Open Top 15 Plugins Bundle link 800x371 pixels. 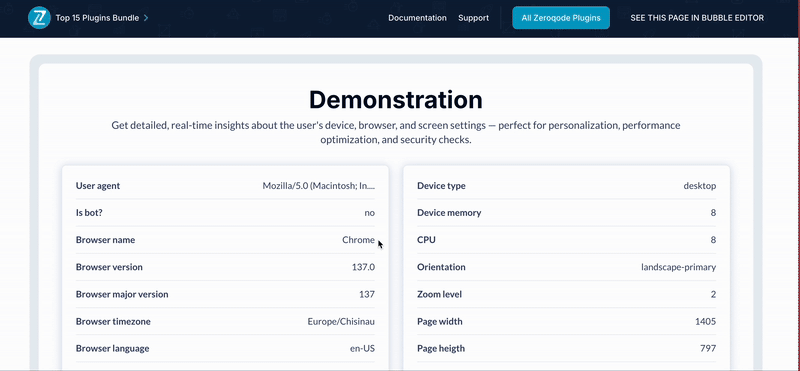97,18
